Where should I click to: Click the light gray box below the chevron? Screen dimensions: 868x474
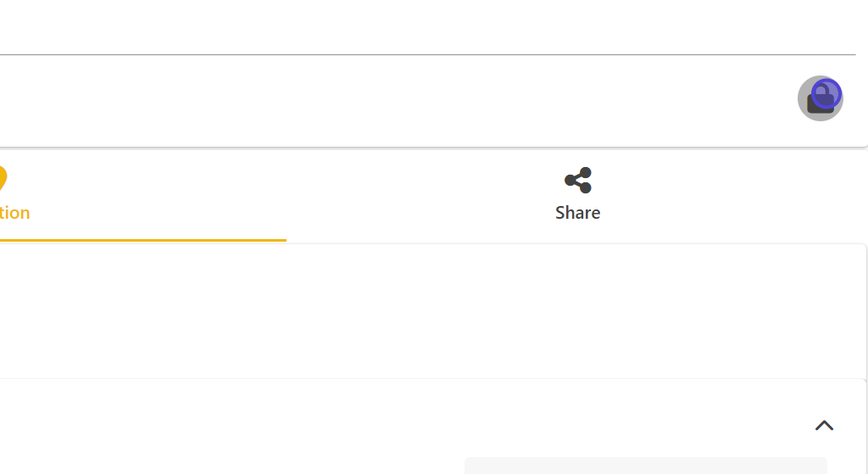point(645,466)
